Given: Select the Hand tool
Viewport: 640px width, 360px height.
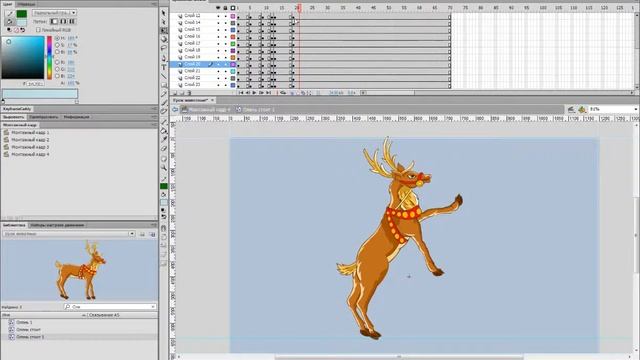Looking at the screenshot, I should pos(164,159).
